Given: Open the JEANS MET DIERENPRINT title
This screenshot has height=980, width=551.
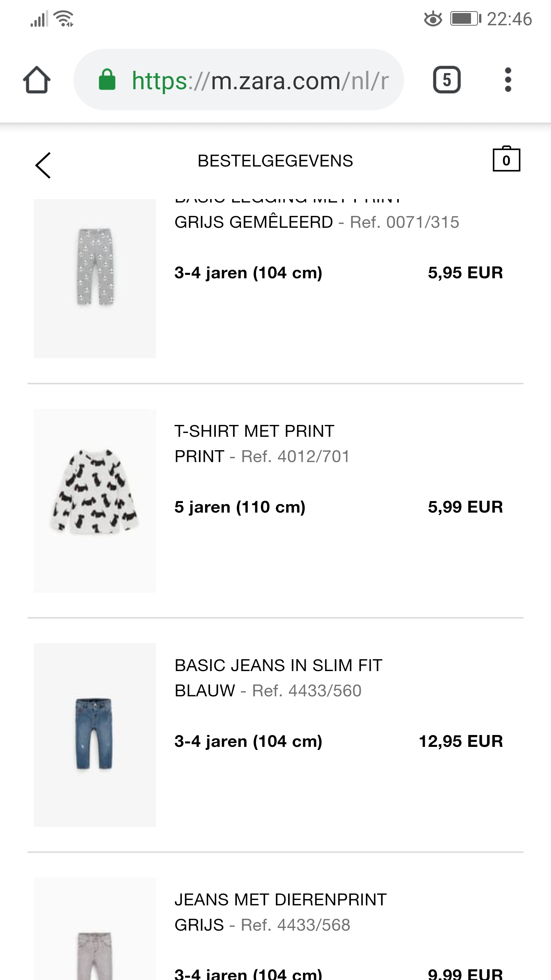Looking at the screenshot, I should 280,900.
